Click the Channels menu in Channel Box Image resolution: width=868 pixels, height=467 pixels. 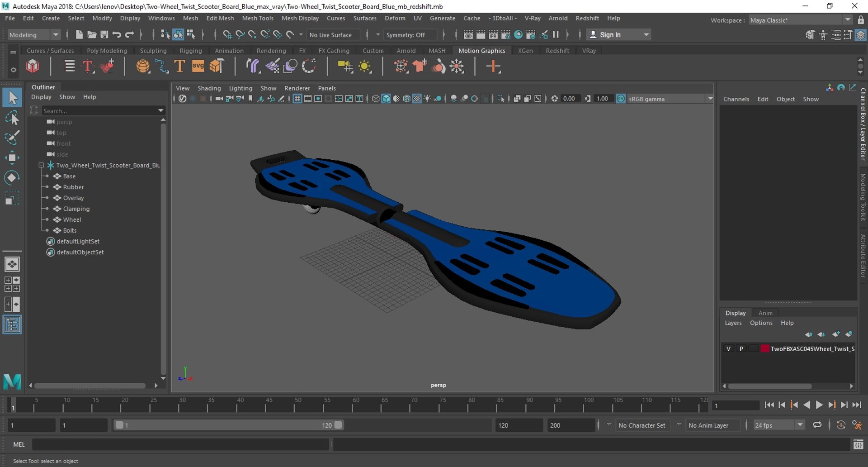coord(736,99)
